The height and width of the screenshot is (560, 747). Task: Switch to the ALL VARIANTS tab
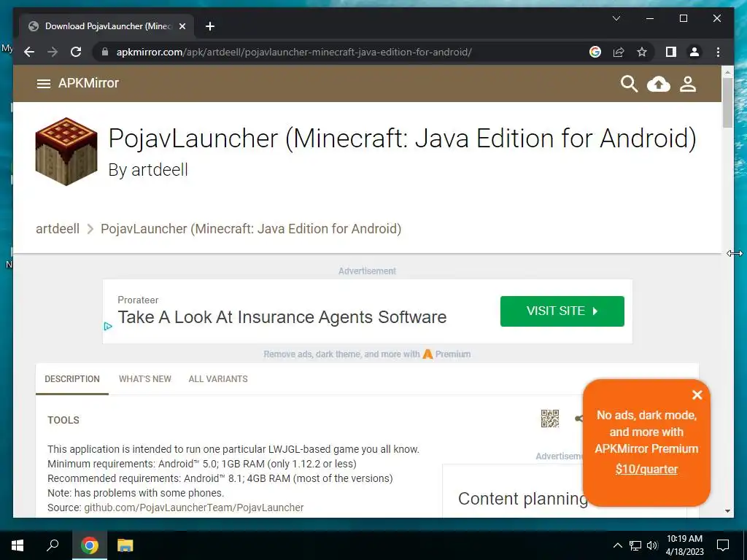pyautogui.click(x=218, y=379)
